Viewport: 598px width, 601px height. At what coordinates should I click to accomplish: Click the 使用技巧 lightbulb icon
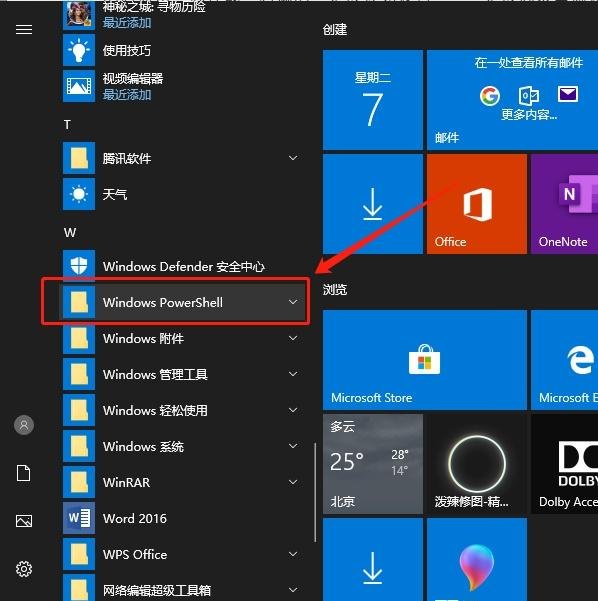pyautogui.click(x=79, y=50)
